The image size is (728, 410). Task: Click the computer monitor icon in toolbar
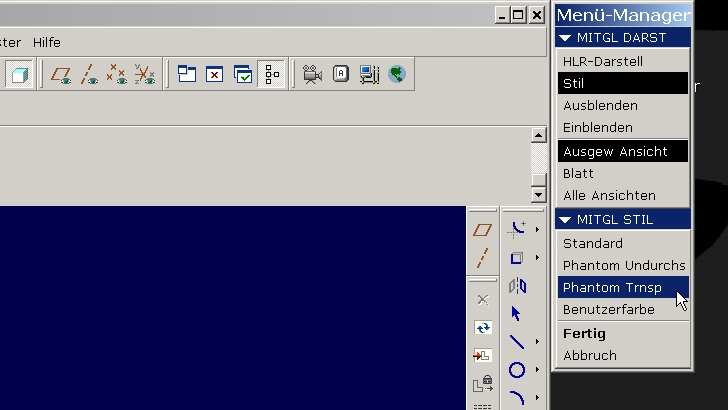369,74
